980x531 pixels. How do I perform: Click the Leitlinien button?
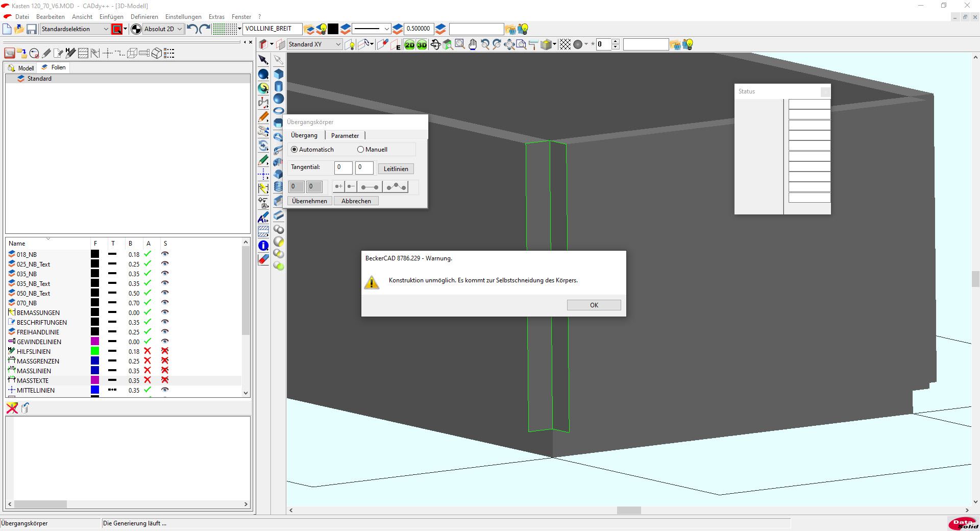396,169
